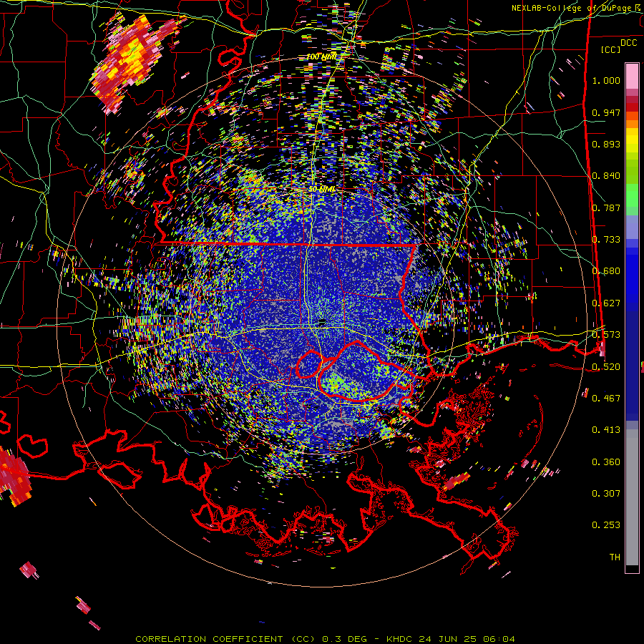This screenshot has width=644, height=644.
Task: Click the radar site marker at the map center
Action: coord(322,322)
